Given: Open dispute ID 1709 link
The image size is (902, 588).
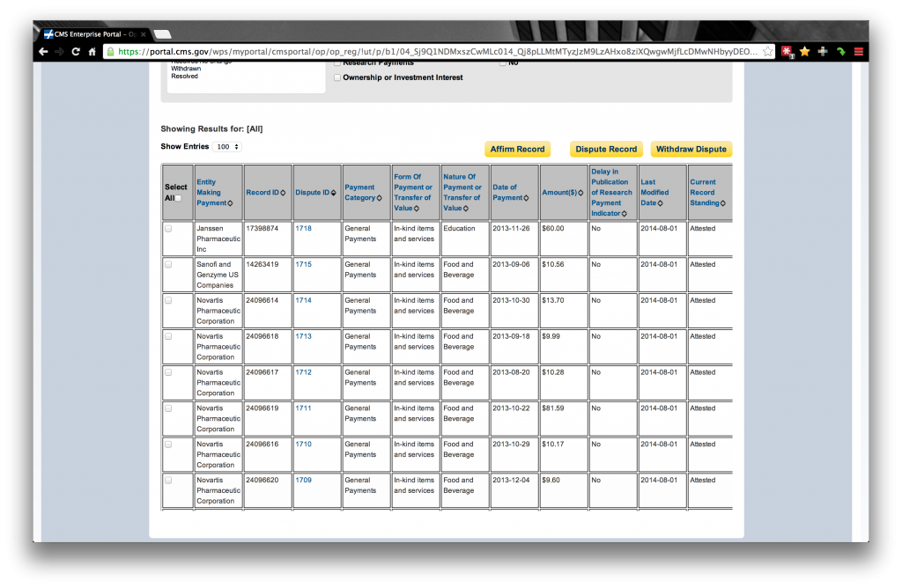Looking at the screenshot, I should (x=303, y=481).
